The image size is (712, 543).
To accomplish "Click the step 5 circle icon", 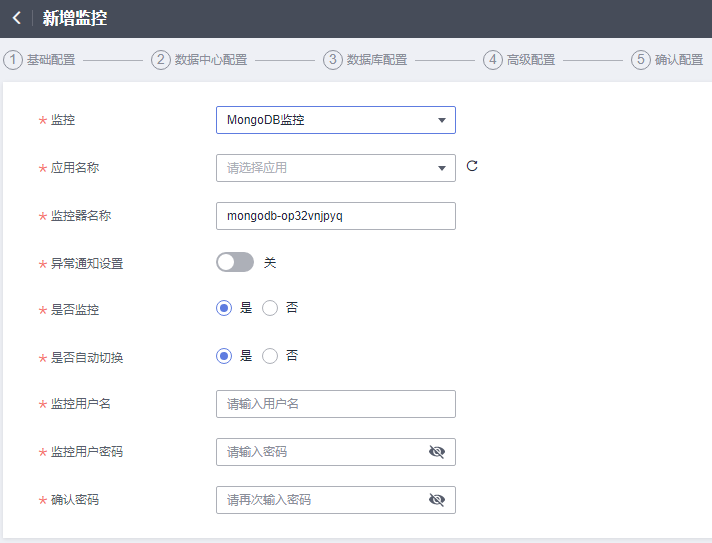I will pyautogui.click(x=641, y=60).
